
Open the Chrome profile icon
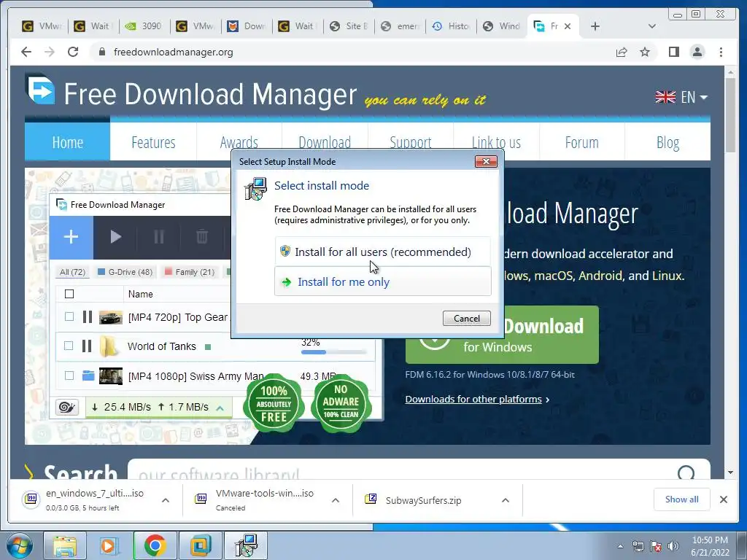point(697,52)
